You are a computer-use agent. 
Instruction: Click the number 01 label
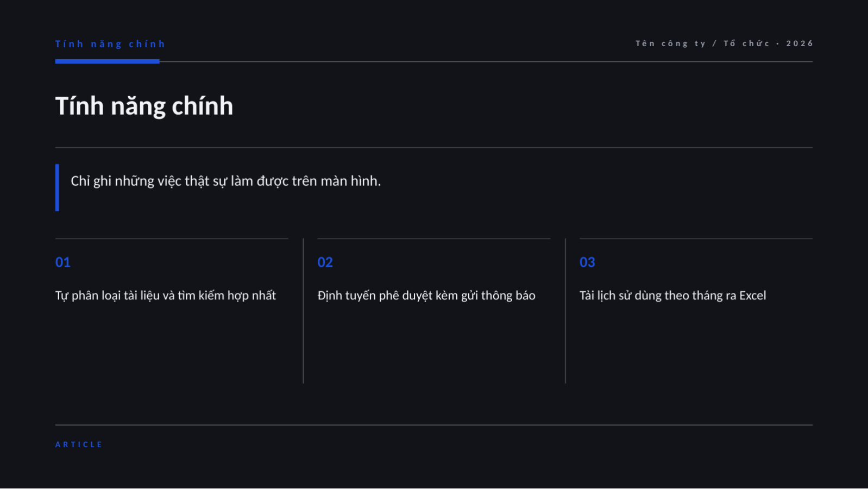point(63,262)
